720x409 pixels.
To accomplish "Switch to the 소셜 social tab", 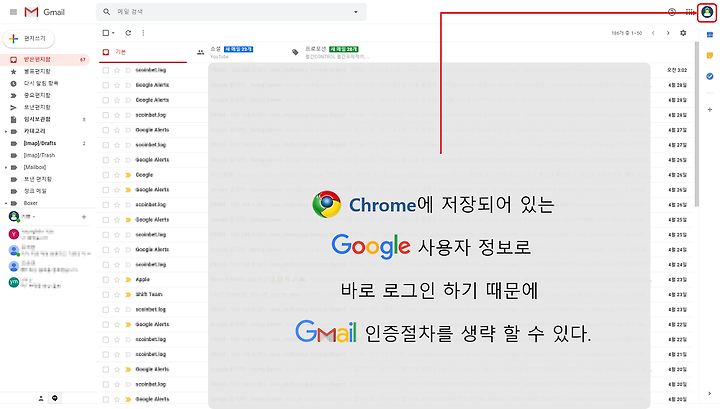I will (x=239, y=52).
